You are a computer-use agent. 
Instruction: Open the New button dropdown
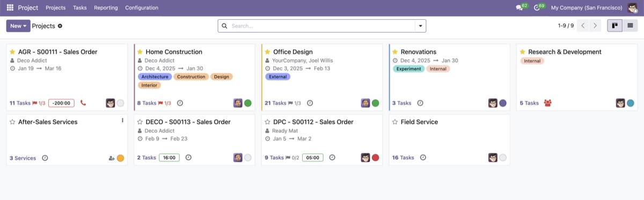click(x=18, y=26)
